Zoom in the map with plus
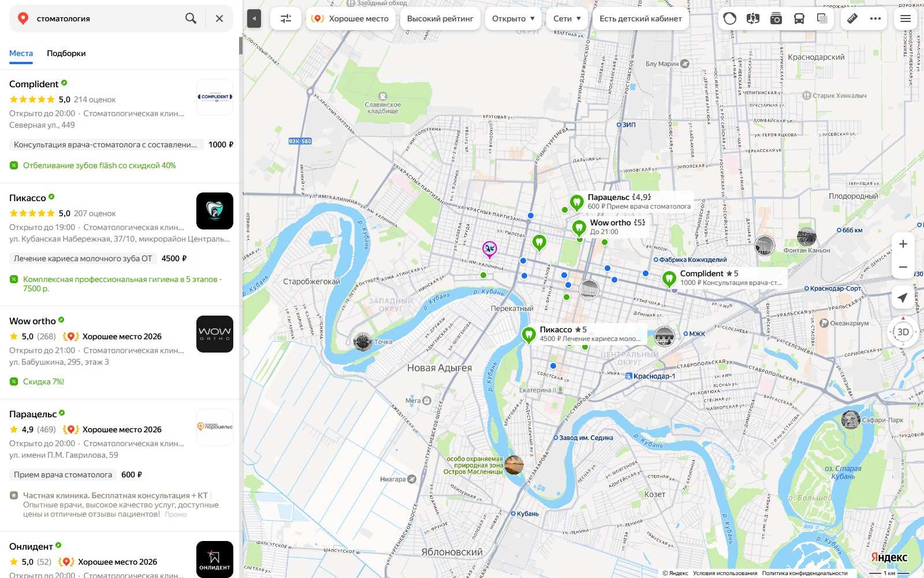This screenshot has height=578, width=924. pos(903,244)
